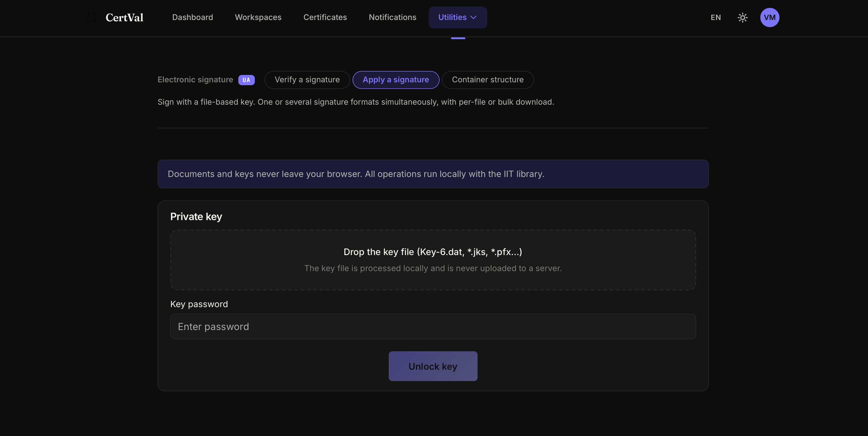
Task: Go to the Dashboard page
Action: [x=192, y=17]
